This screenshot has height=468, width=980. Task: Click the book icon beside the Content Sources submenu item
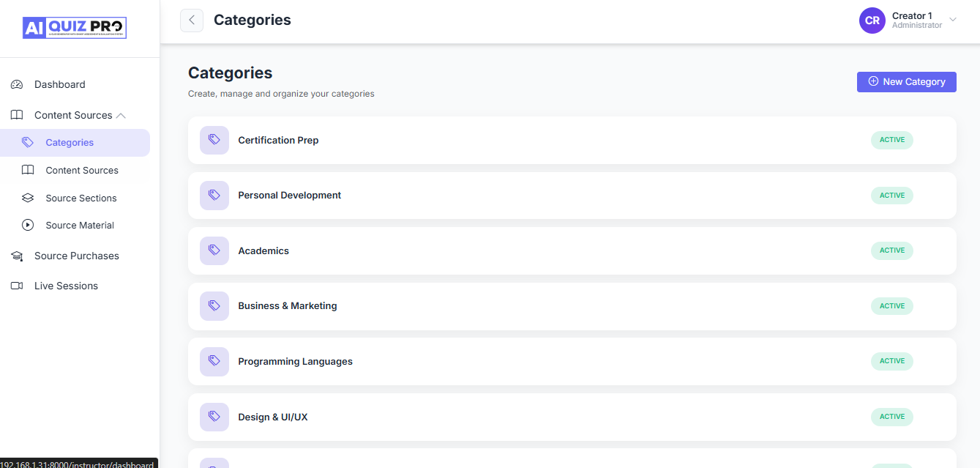coord(28,170)
